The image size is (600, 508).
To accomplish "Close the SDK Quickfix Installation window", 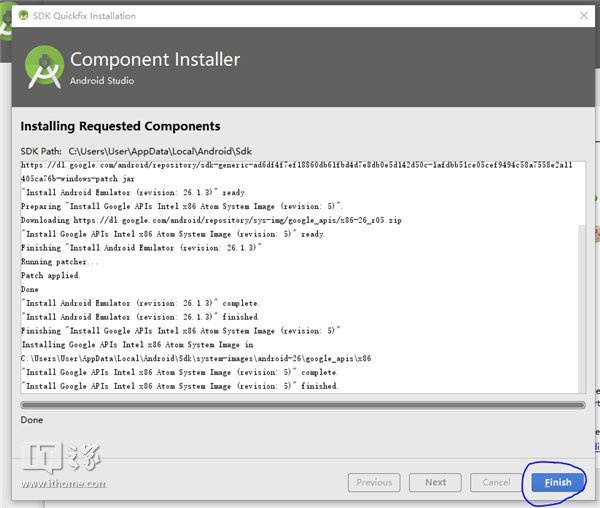I will [582, 16].
